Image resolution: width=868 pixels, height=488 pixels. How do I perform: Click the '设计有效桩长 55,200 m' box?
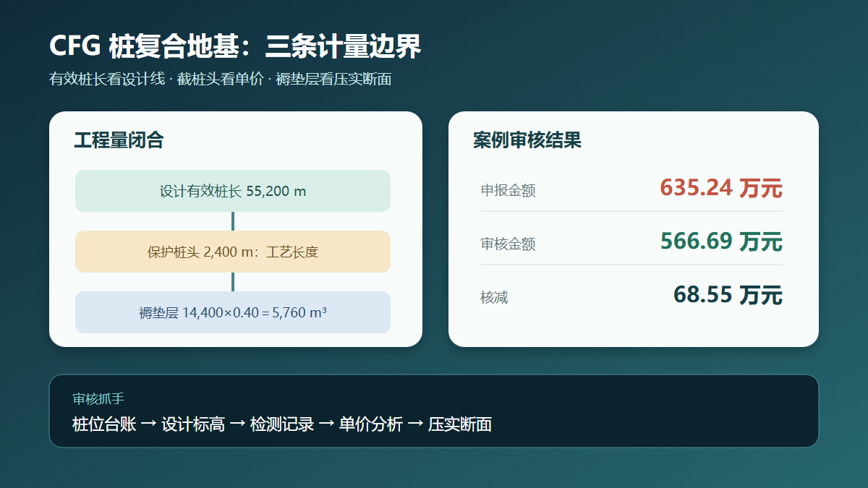point(233,191)
